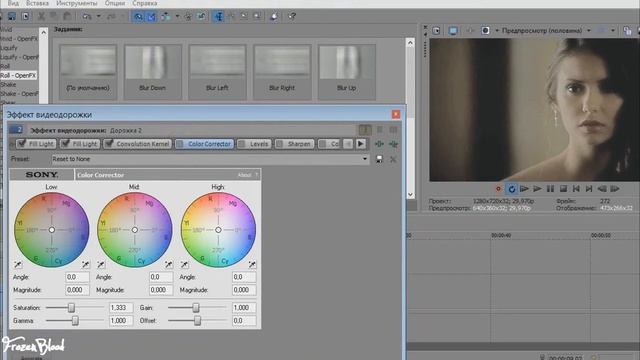The image size is (640, 360).
Task: Open the Preset Reset to None dropdown
Action: [365, 159]
